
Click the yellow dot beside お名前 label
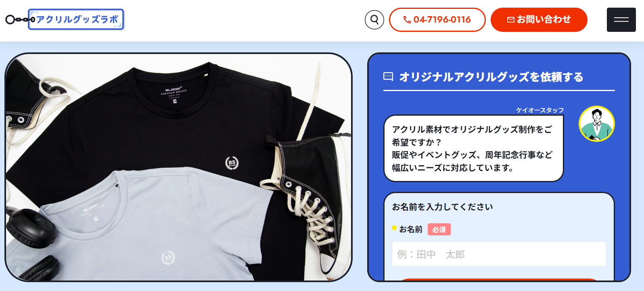pyautogui.click(x=394, y=228)
